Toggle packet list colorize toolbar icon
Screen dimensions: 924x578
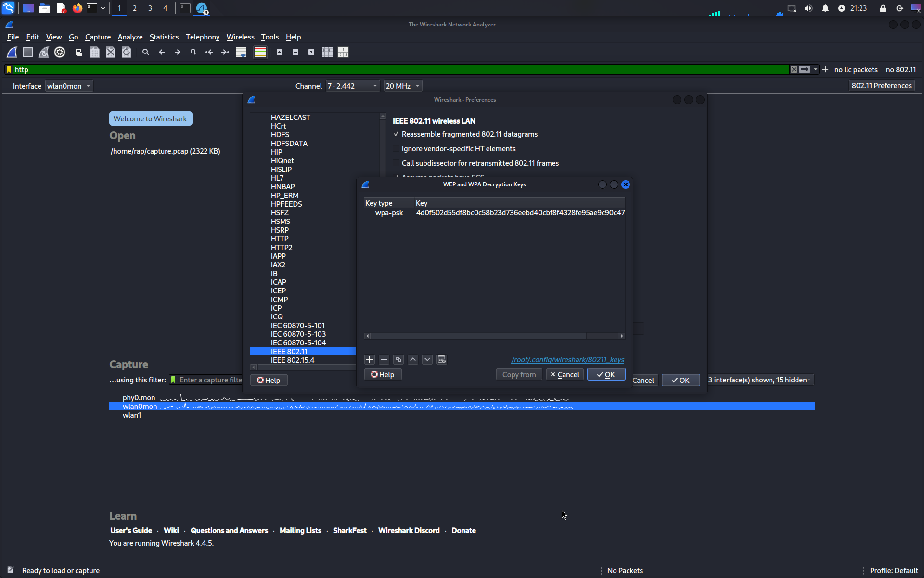tap(260, 52)
